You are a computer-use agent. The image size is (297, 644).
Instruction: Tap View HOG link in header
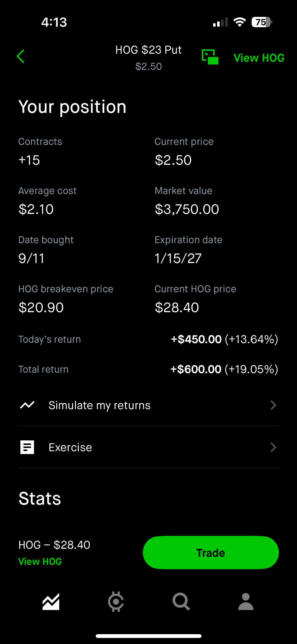(x=259, y=58)
